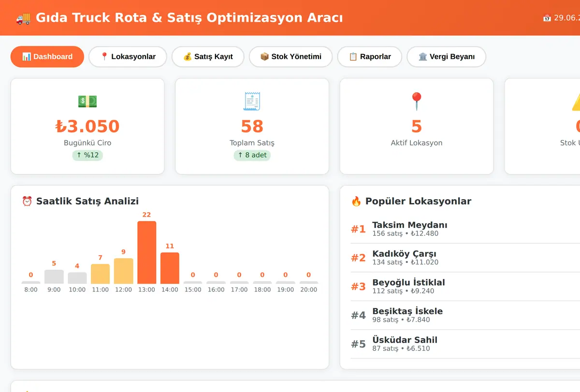Screen dimensions: 580x392
Task: Click the '98 satış • ₺7.840' text
Action: 401,319
